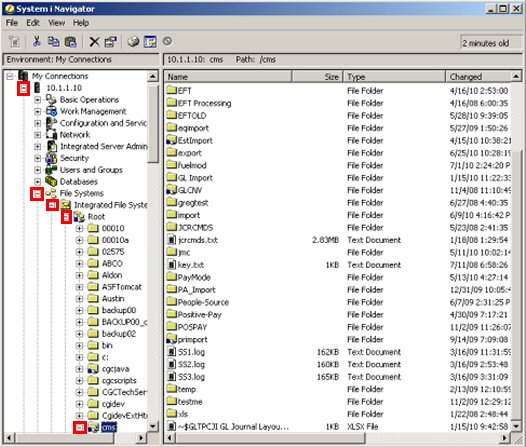Open the Help menu
The image size is (526, 447).
81,23
